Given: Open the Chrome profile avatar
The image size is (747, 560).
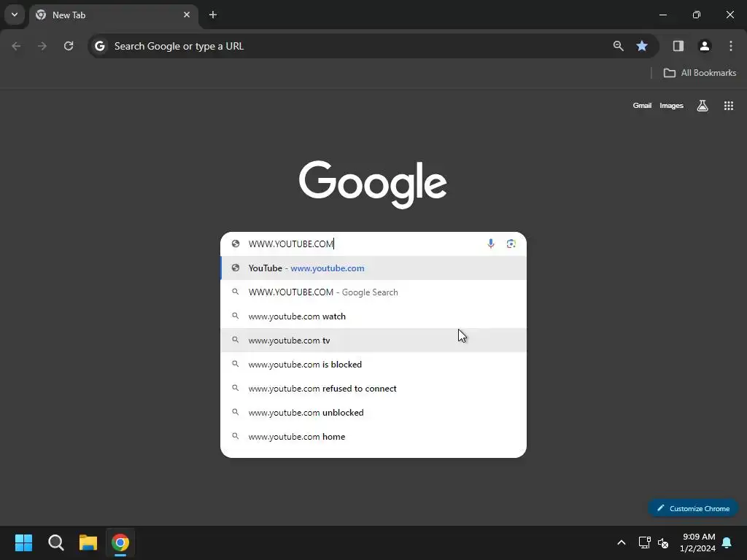Looking at the screenshot, I should (x=705, y=46).
